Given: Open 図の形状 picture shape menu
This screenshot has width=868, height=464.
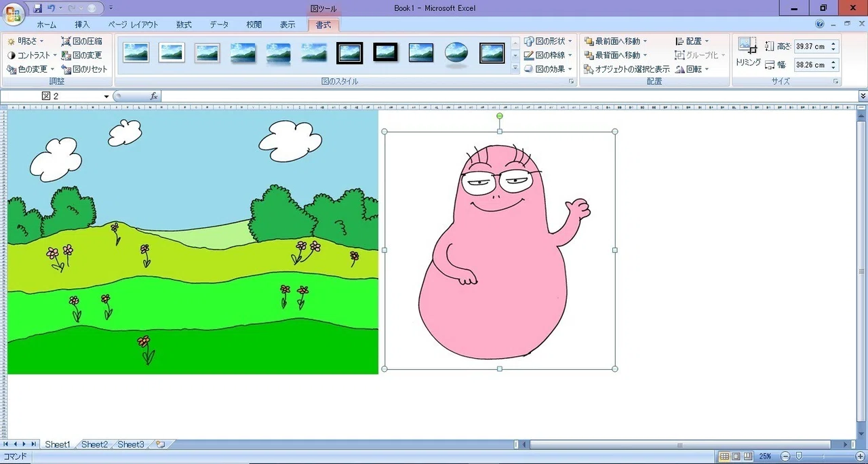Looking at the screenshot, I should tap(549, 41).
